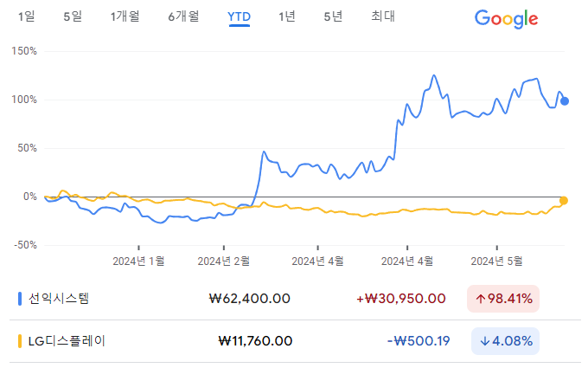Click the +₩30,950.00 change value

[x=401, y=299]
